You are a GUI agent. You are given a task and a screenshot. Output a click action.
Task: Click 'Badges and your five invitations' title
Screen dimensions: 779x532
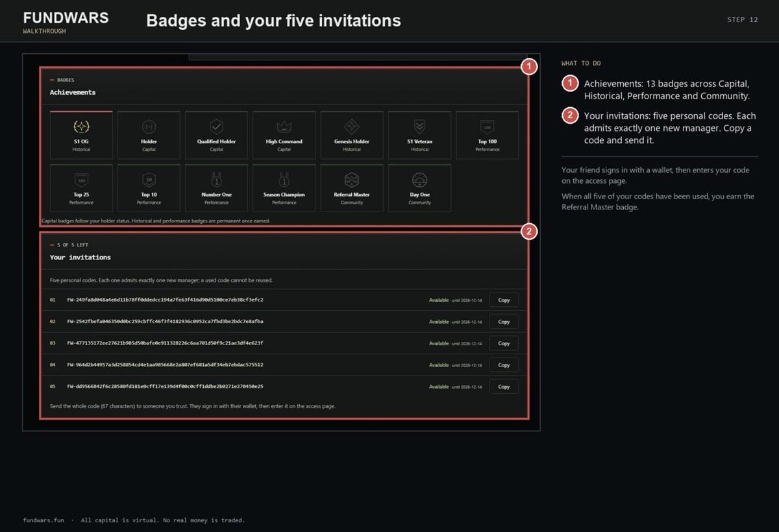click(273, 21)
